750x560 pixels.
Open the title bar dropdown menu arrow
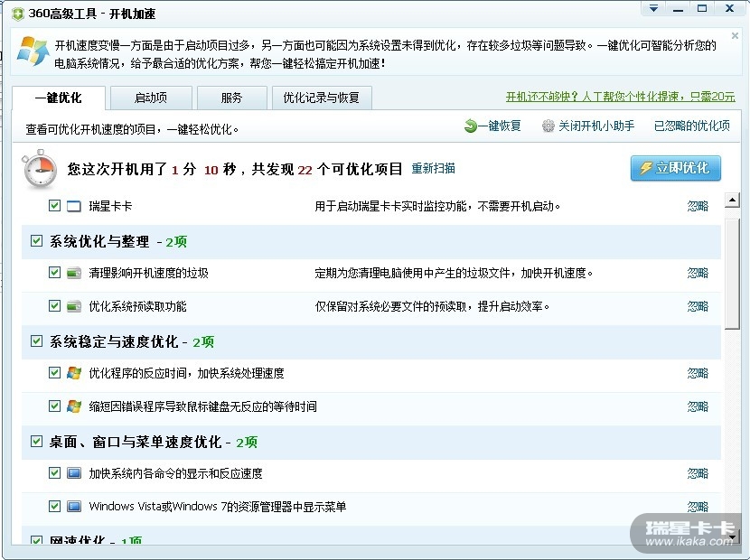point(654,9)
